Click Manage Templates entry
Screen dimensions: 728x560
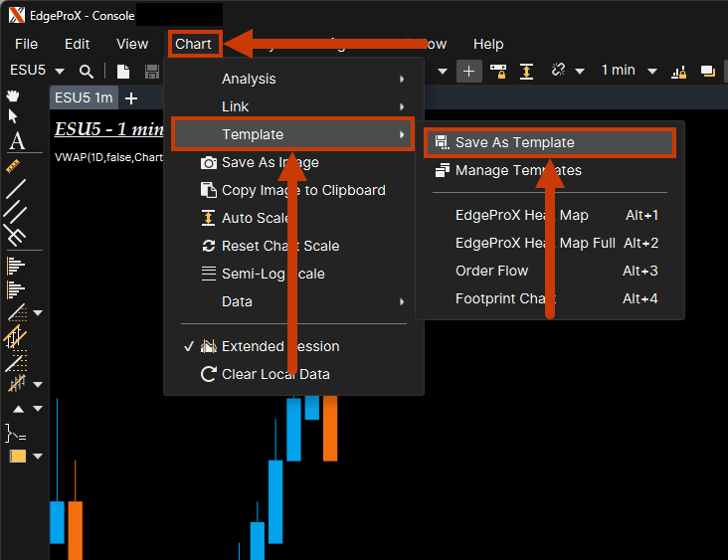(517, 170)
